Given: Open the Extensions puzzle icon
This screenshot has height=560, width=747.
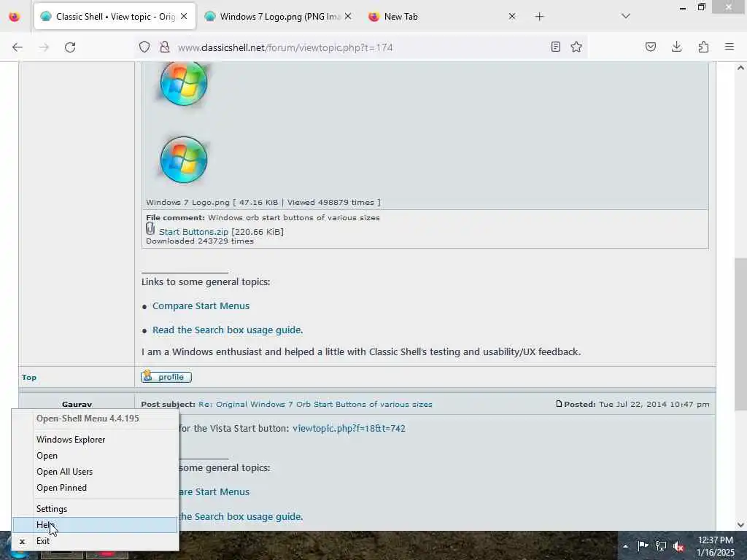Looking at the screenshot, I should [703, 47].
